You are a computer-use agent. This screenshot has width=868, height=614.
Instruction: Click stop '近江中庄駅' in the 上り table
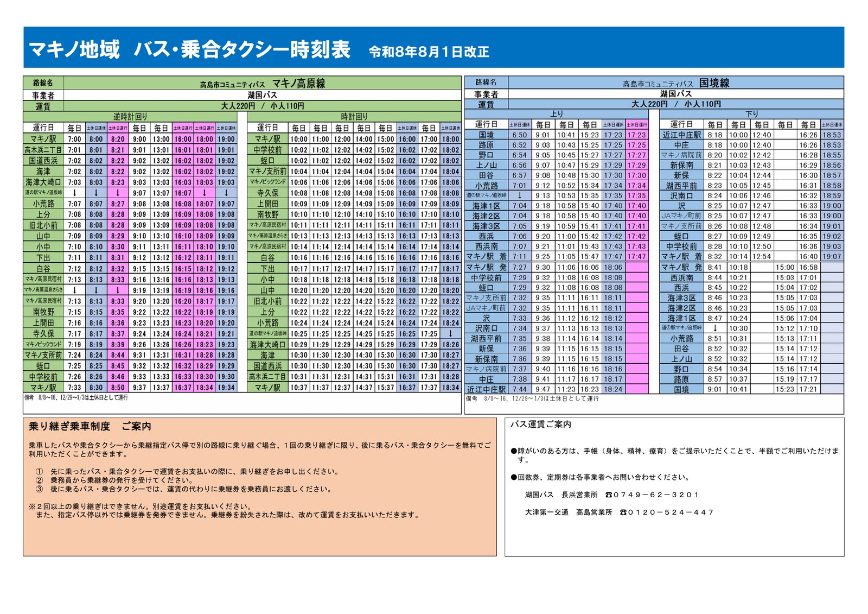pos(486,389)
